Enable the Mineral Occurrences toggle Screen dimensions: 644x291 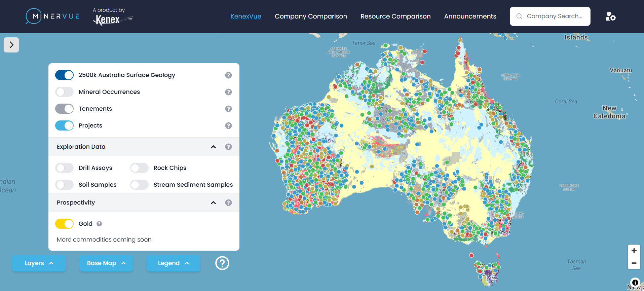pos(64,92)
